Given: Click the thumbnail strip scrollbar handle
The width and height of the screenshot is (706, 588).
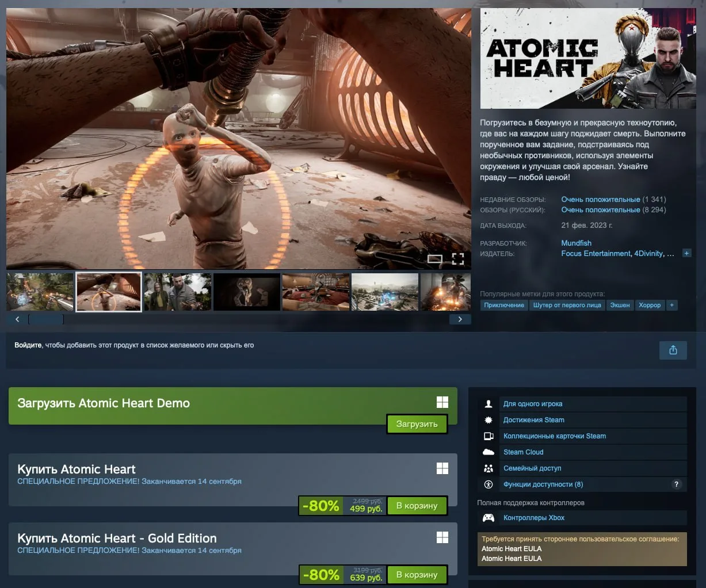Looking at the screenshot, I should tap(46, 319).
